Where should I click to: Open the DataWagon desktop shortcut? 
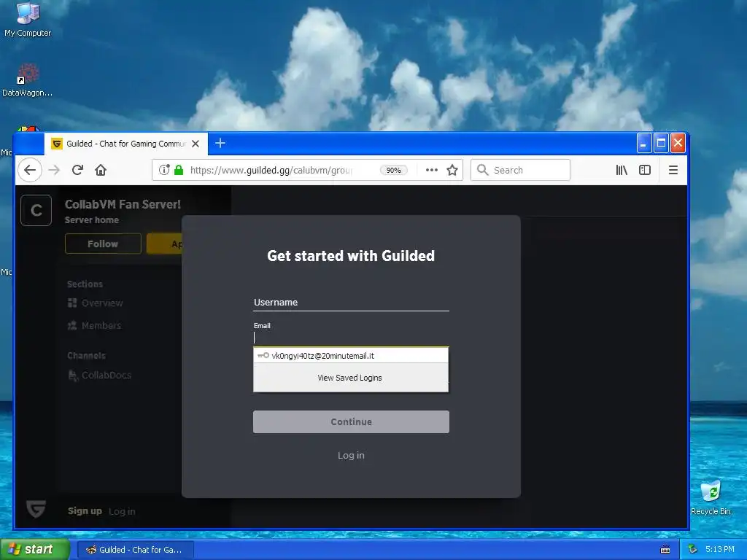coord(27,80)
